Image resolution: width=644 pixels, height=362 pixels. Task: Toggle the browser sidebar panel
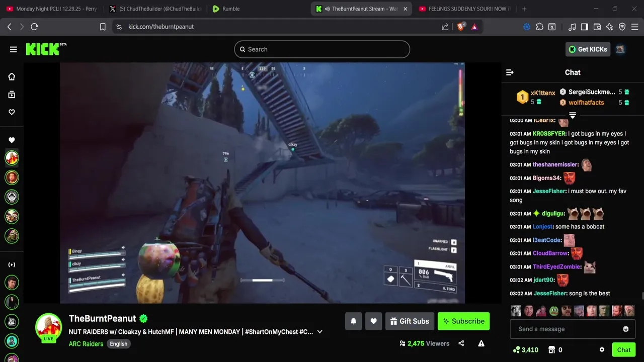pyautogui.click(x=584, y=27)
